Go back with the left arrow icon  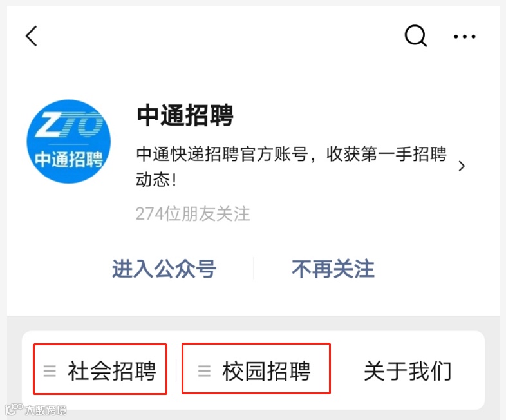32,36
